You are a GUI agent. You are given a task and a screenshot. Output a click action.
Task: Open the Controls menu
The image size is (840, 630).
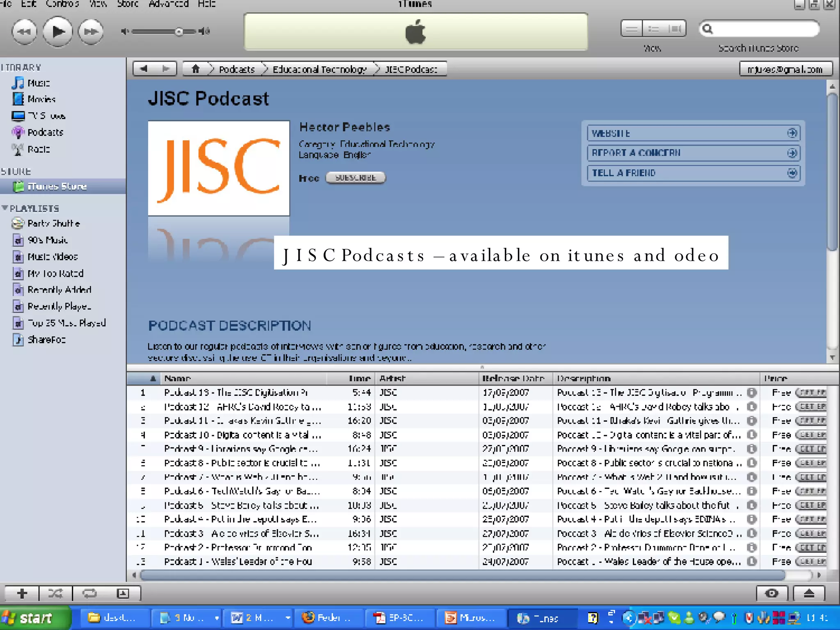pyautogui.click(x=62, y=4)
